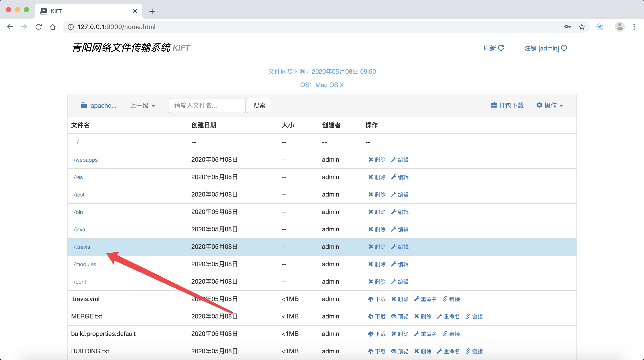Expand the 上一级 parent folder dropdown
The height and width of the screenshot is (360, 644).
click(x=142, y=105)
